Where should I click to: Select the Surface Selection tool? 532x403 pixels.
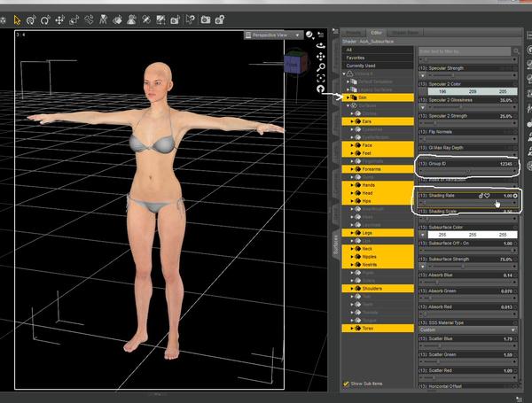click(x=117, y=20)
